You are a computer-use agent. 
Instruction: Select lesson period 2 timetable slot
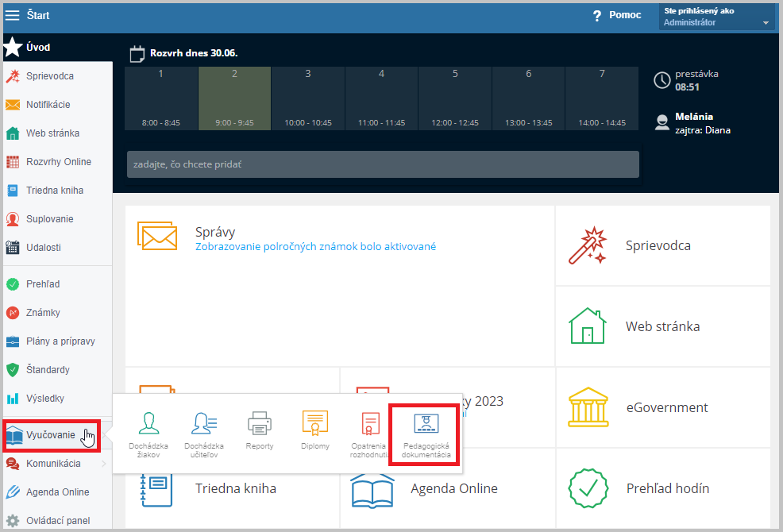tap(234, 98)
